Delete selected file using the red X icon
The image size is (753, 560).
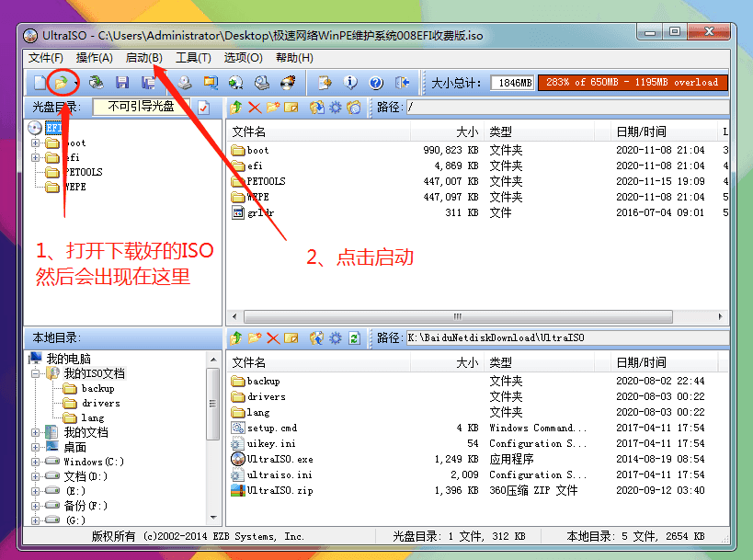[x=254, y=109]
